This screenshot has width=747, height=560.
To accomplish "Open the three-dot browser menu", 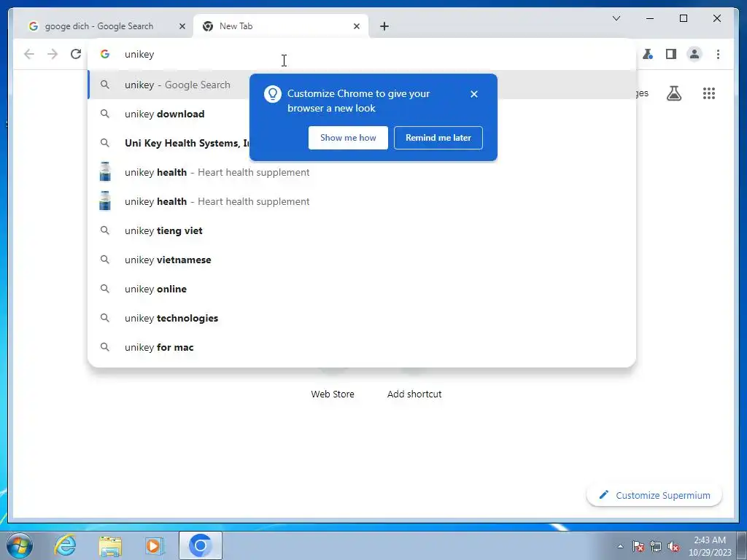I will coord(718,54).
